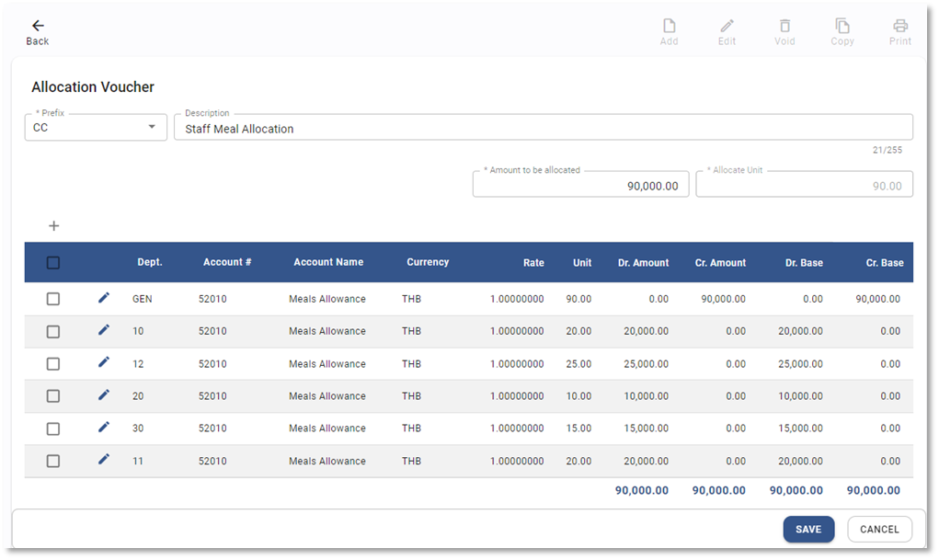Click the Amount to be allocated field

580,186
